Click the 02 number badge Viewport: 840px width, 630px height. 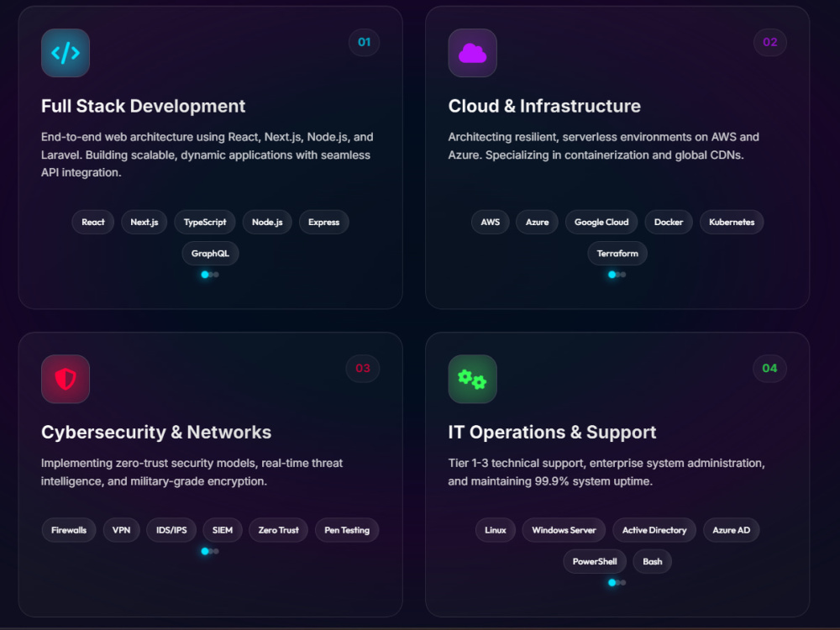click(x=769, y=42)
